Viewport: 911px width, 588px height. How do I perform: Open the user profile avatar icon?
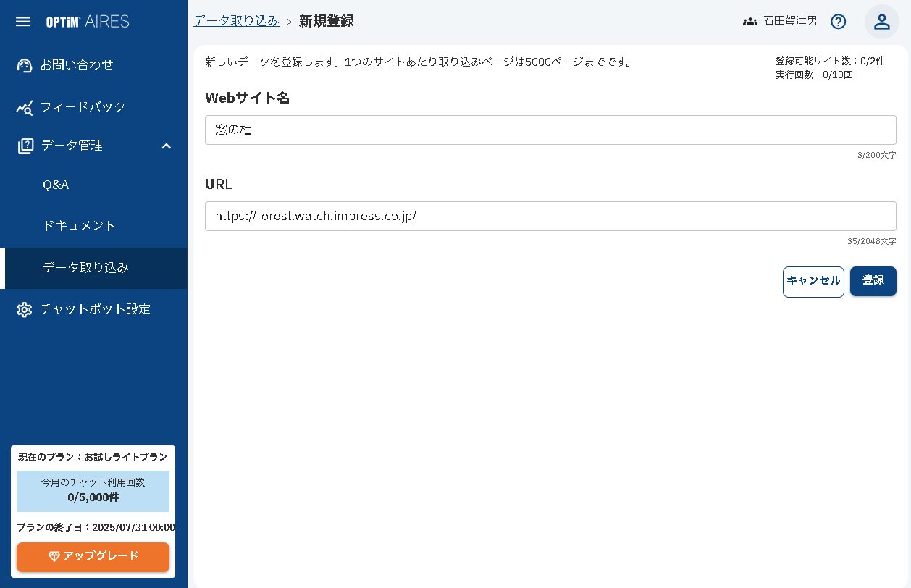click(881, 21)
